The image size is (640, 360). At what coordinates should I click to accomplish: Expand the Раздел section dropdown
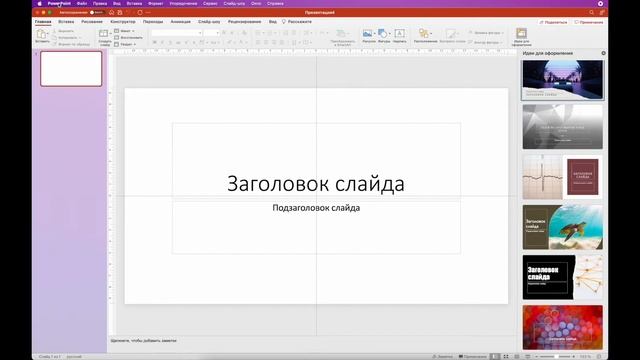pos(125,44)
